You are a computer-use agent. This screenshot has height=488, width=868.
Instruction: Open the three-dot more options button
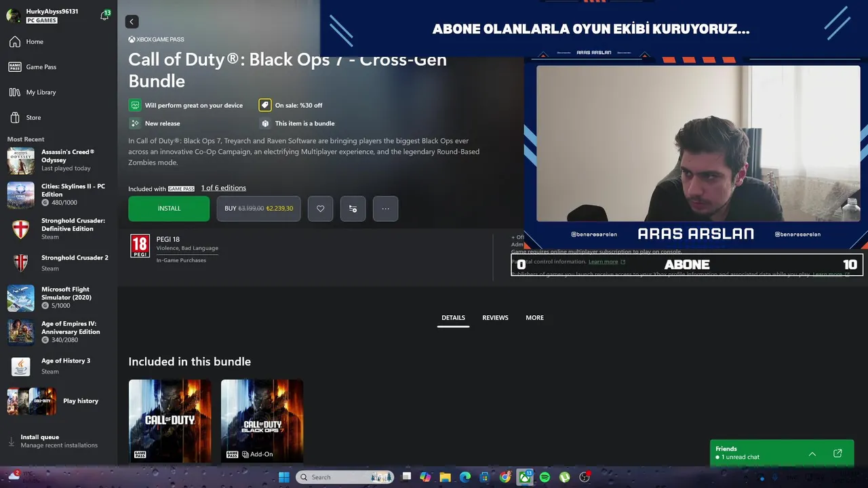(x=385, y=209)
